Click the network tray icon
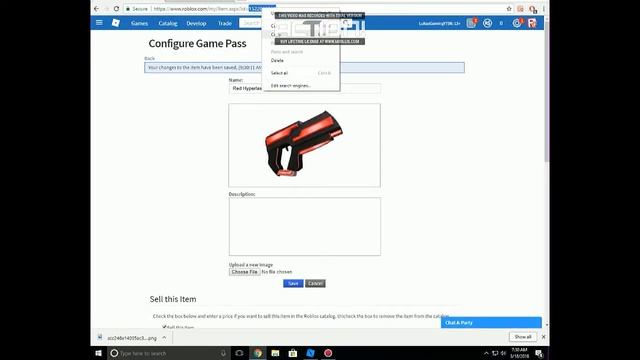 click(x=495, y=353)
